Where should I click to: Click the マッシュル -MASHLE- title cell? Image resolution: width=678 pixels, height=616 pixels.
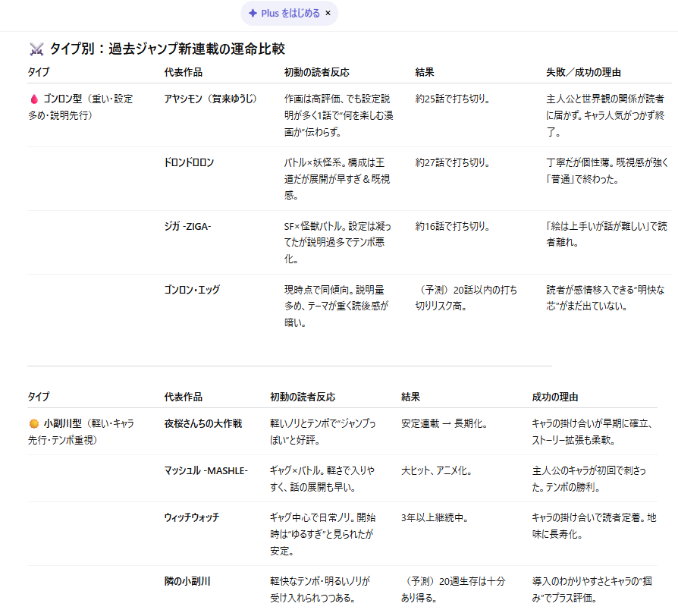pyautogui.click(x=206, y=470)
